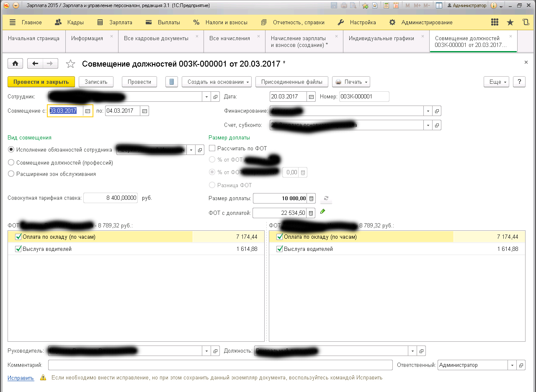The height and width of the screenshot is (392, 536).
Task: Toggle the Рассчитать по ФОТ checkbox
Action: [212, 148]
